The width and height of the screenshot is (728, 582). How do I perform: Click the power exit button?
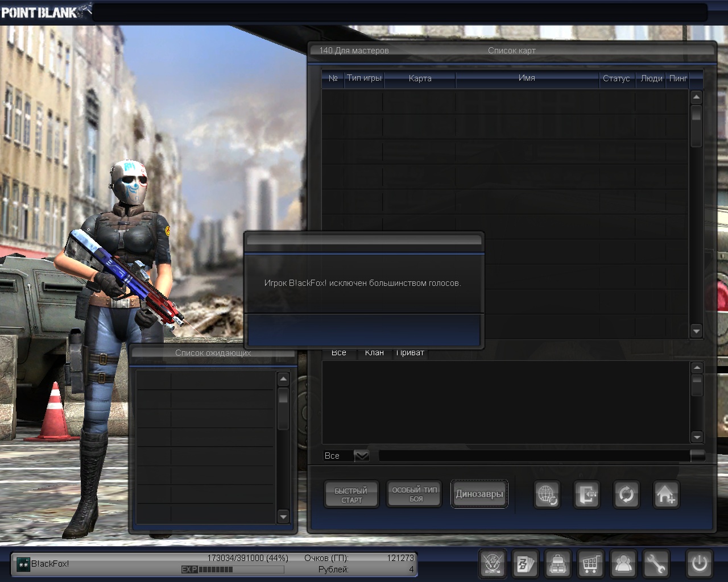pyautogui.click(x=699, y=564)
